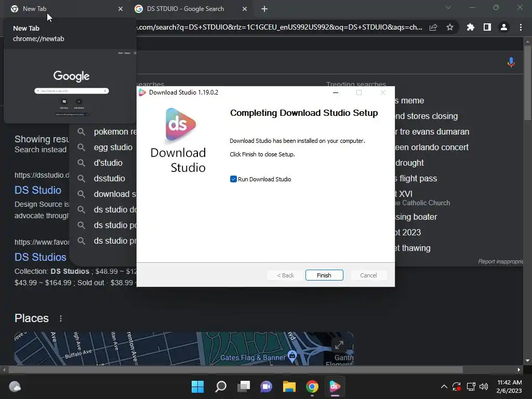Image resolution: width=532 pixels, height=399 pixels.
Task: Click the share page icon in address bar
Action: tap(433, 27)
